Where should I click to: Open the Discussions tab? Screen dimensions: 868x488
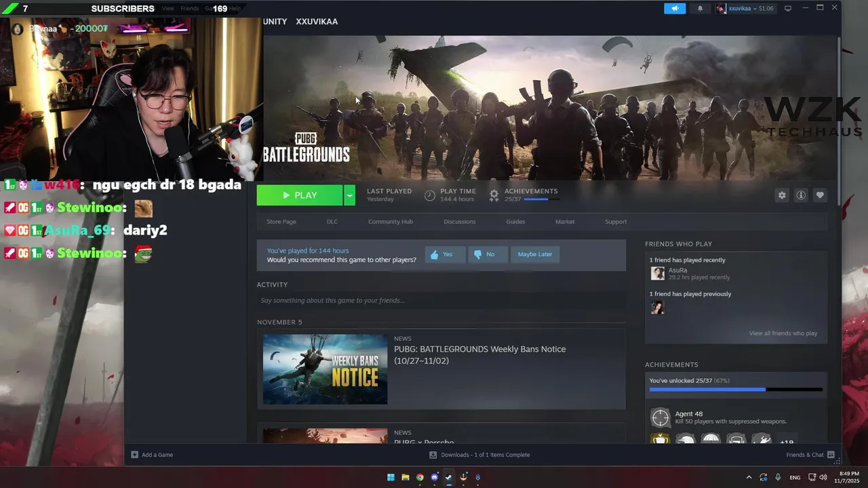click(460, 222)
